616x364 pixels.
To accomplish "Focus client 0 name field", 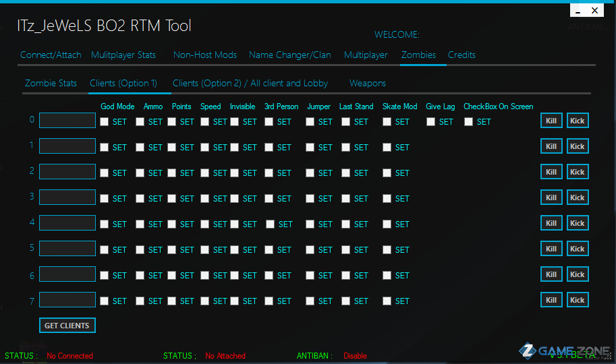I will 67,121.
